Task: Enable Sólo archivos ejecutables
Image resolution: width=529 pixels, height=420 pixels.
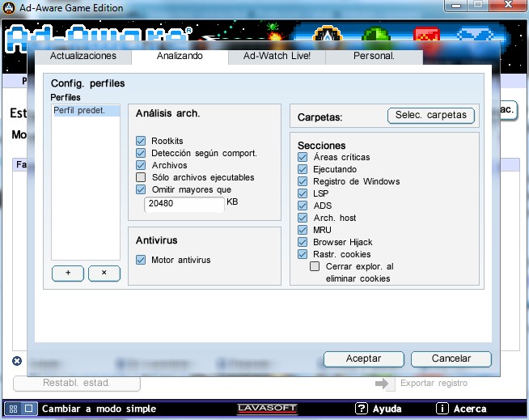Action: pyautogui.click(x=141, y=177)
